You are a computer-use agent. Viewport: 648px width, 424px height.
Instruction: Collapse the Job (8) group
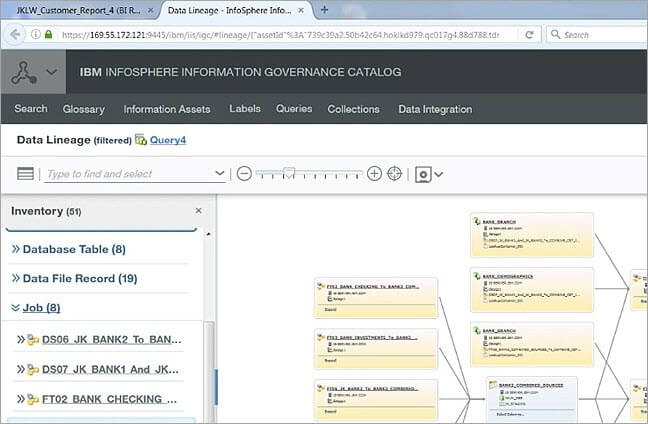15,307
